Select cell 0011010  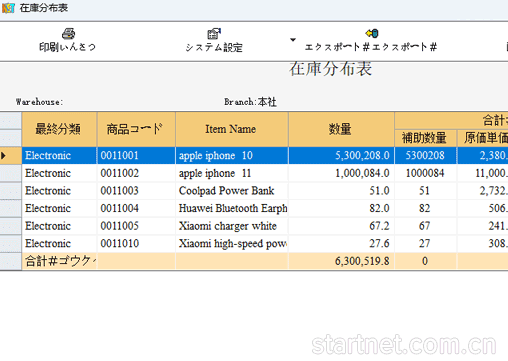point(136,244)
